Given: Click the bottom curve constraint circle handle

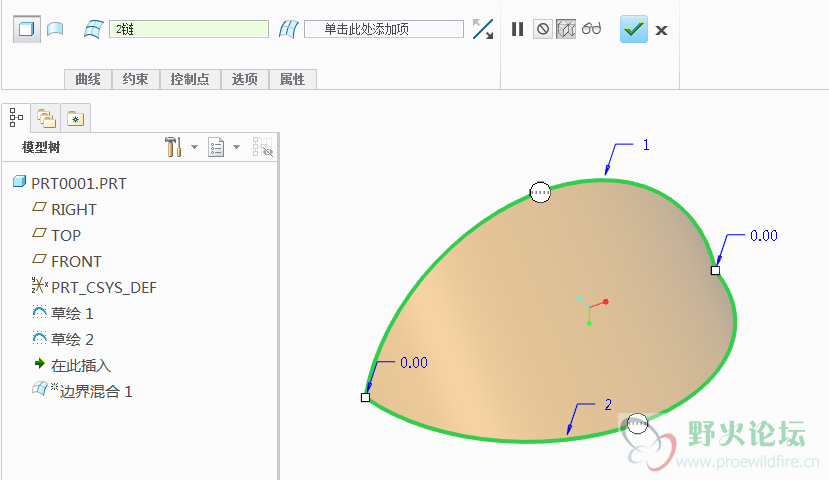Looking at the screenshot, I should [637, 423].
